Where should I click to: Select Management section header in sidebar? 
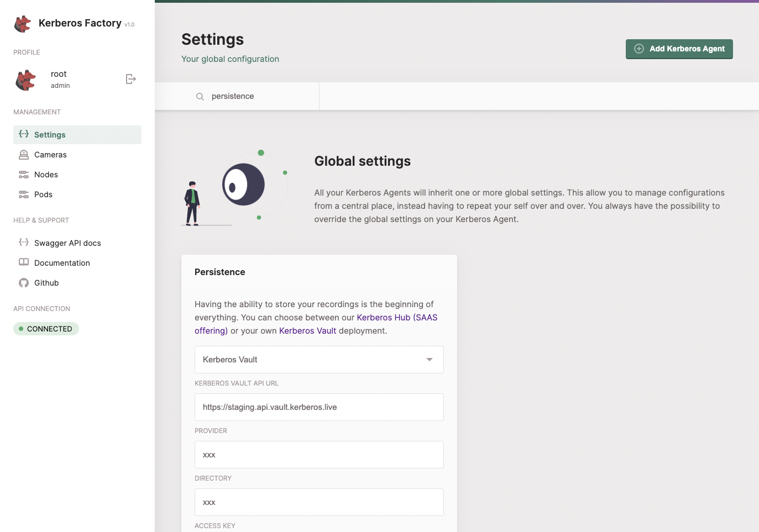(x=36, y=112)
